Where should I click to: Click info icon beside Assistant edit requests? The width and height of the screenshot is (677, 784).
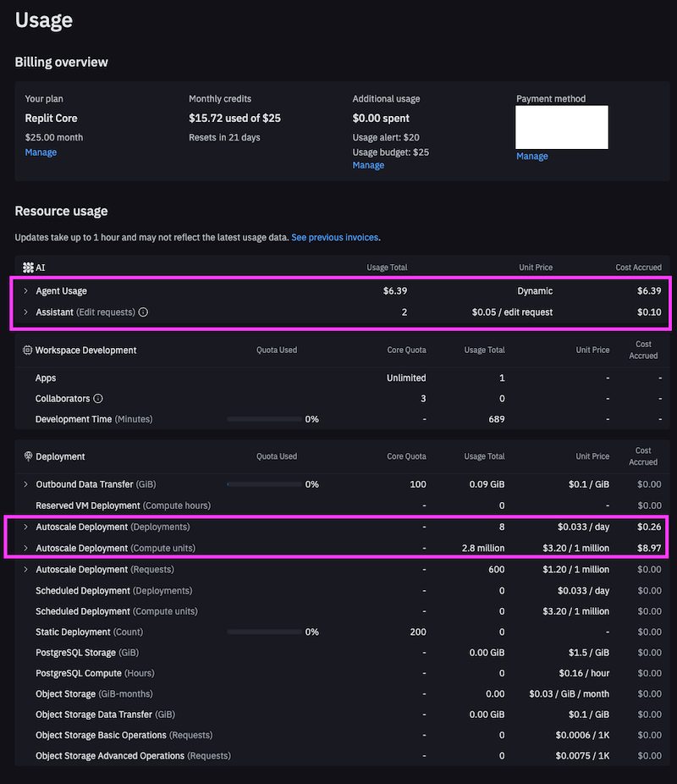click(x=143, y=312)
